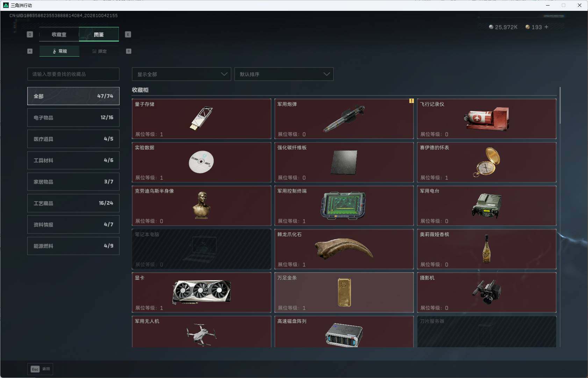Click the 克劳迪乌斯半身像 bust icon
This screenshot has width=588, height=378.
(202, 205)
